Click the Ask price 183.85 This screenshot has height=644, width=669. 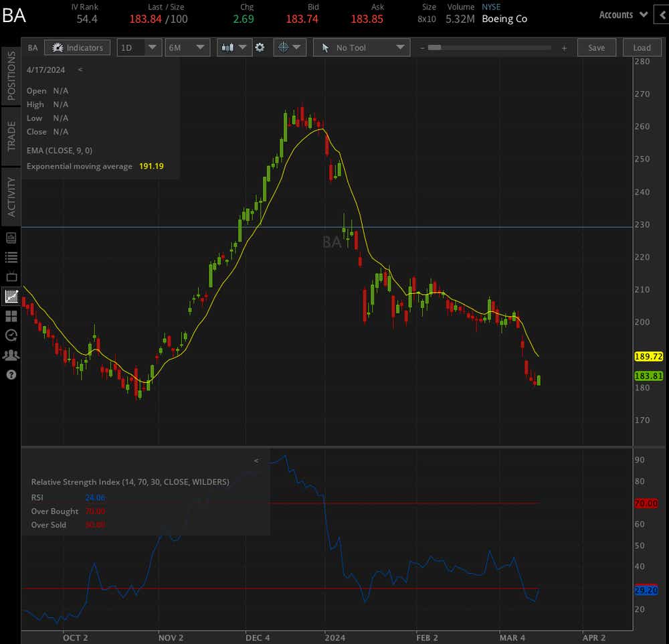367,19
